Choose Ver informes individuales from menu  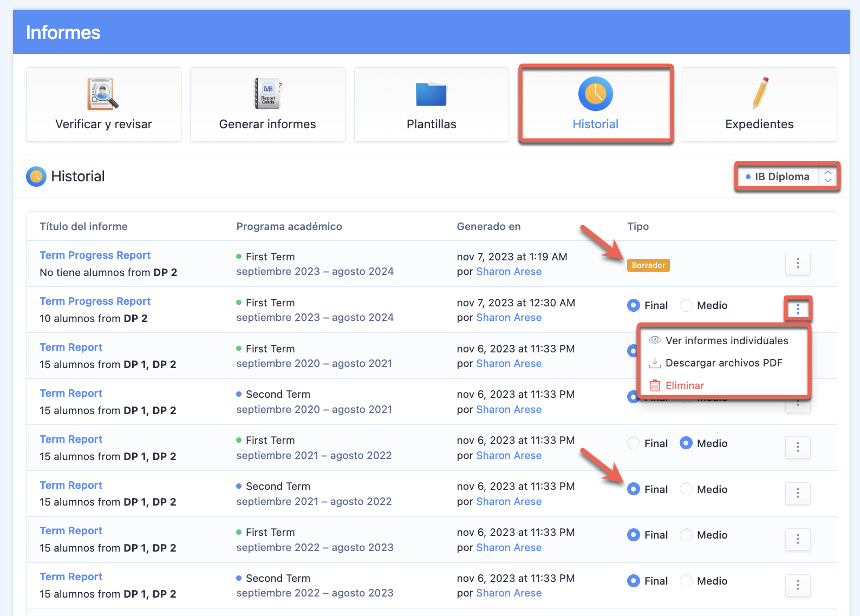pos(726,340)
